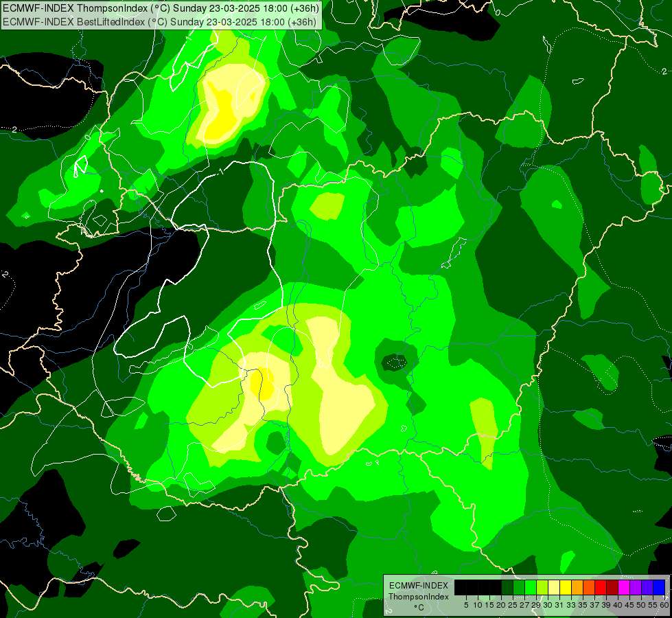Select the pale yellow 30-31 legend swatch
This screenshot has height=618, width=672.
[x=554, y=587]
